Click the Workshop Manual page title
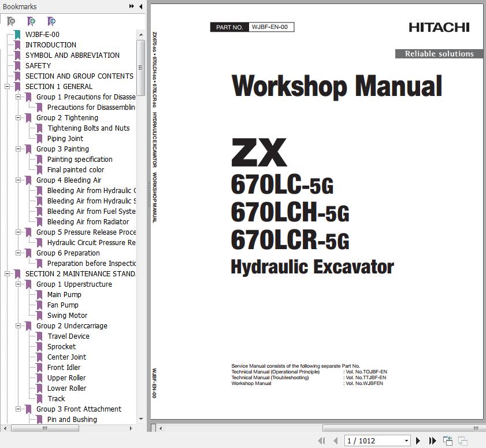486x448 pixels. click(337, 86)
